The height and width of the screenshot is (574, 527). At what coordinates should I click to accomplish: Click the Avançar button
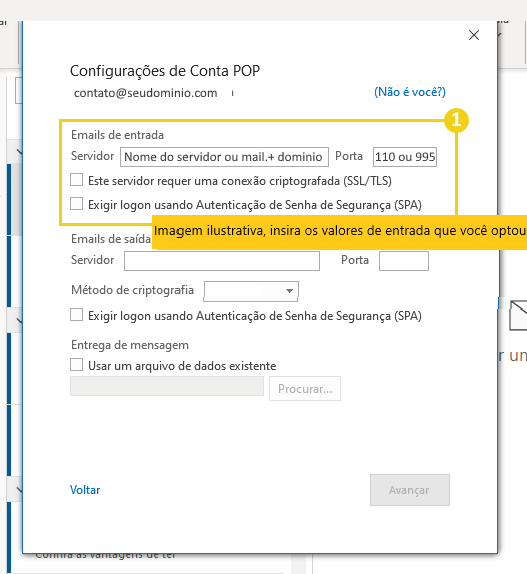point(410,490)
